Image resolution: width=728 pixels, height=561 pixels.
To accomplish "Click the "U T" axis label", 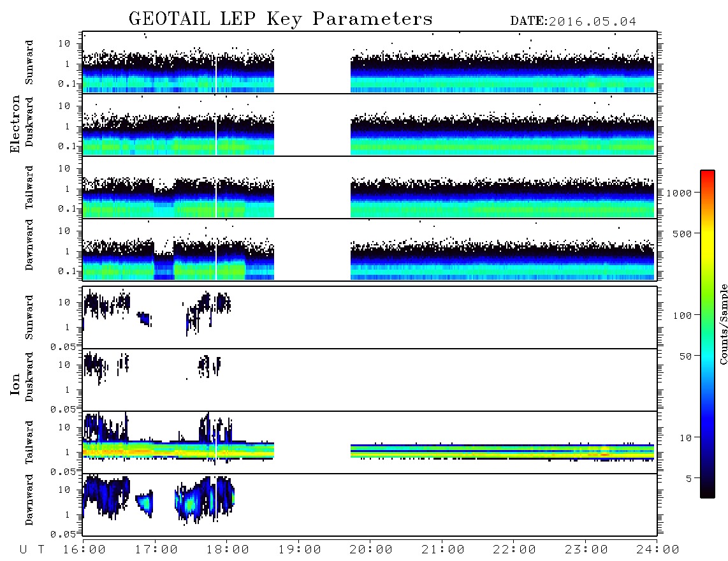I will coord(32,550).
